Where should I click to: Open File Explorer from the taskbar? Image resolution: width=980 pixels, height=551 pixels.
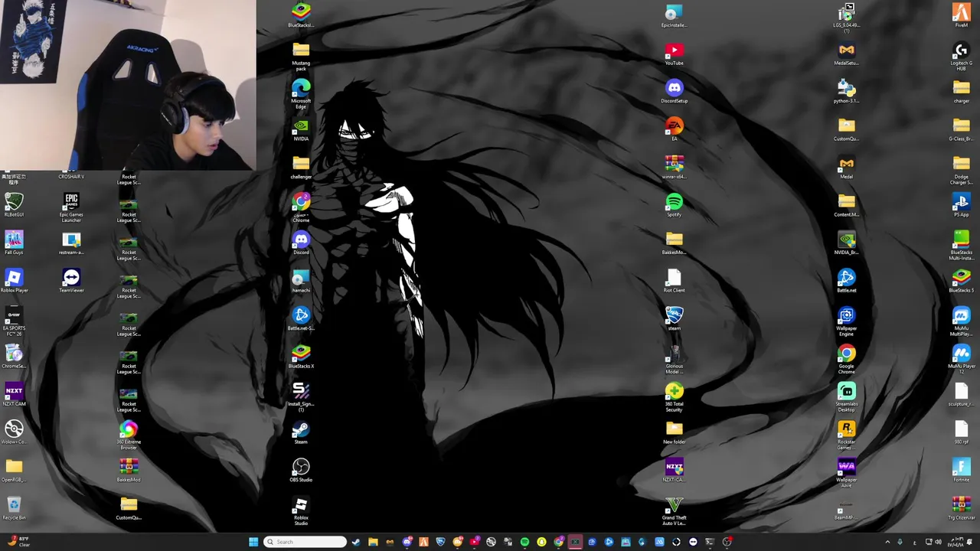pos(373,542)
